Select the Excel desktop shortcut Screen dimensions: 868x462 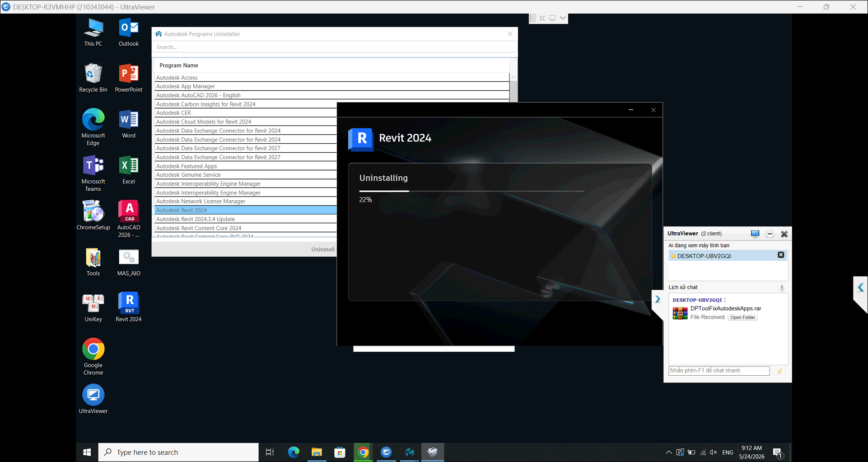click(x=129, y=170)
